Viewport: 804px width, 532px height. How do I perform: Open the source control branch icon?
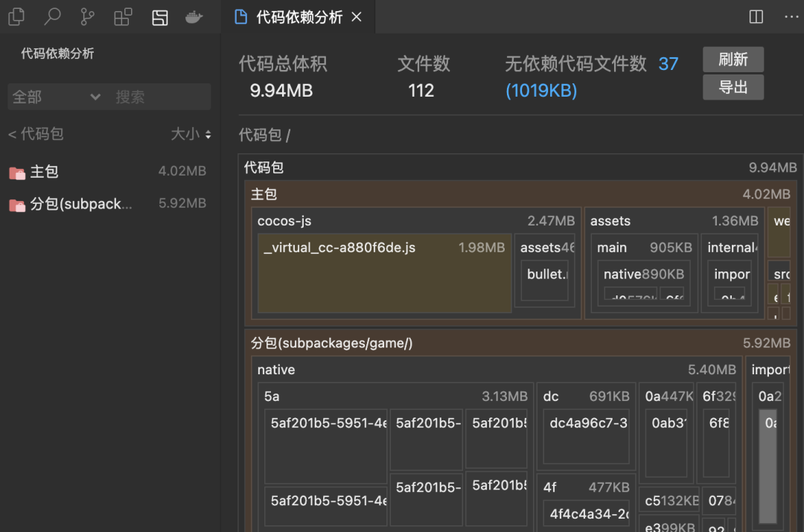87,17
